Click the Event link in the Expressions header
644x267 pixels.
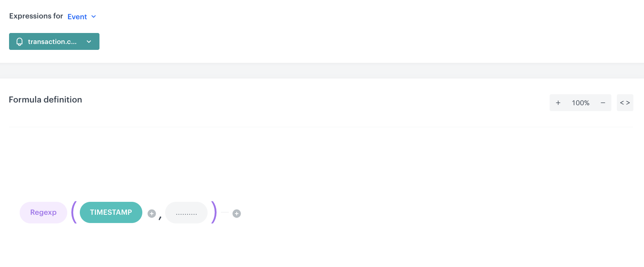[x=77, y=16]
